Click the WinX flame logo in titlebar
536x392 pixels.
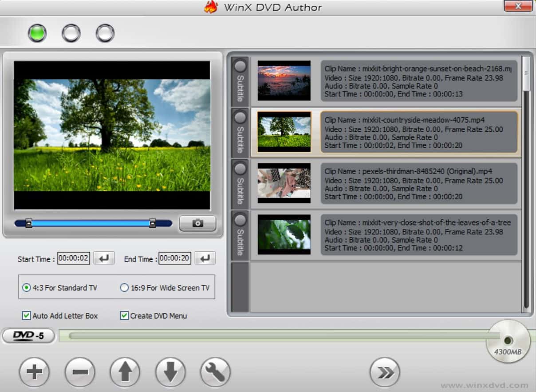pos(210,7)
